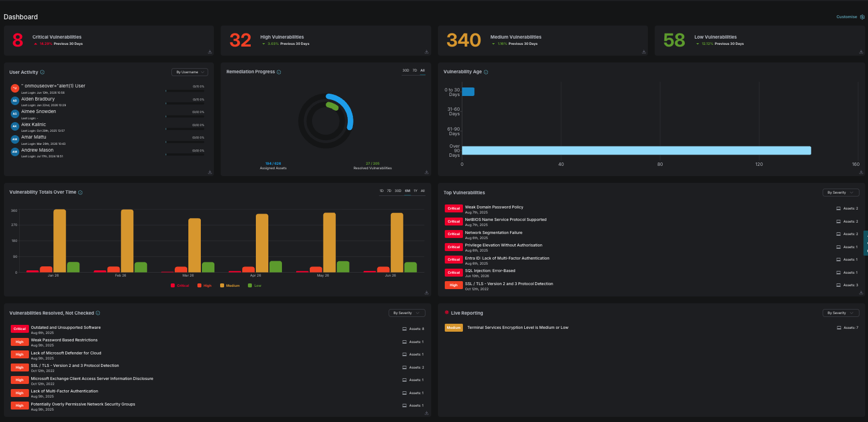
Task: Switch Vulnerability Totals chart to 1Y
Action: pyautogui.click(x=415, y=191)
